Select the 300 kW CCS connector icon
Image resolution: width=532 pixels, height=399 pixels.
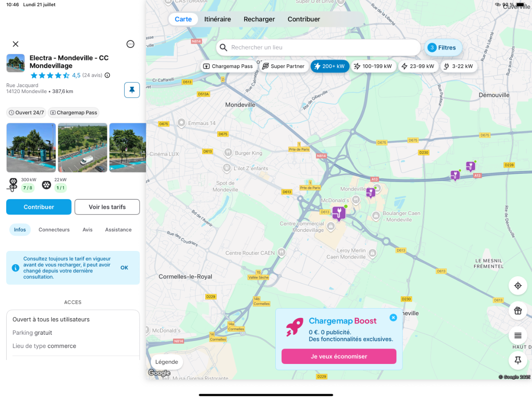coord(12,184)
